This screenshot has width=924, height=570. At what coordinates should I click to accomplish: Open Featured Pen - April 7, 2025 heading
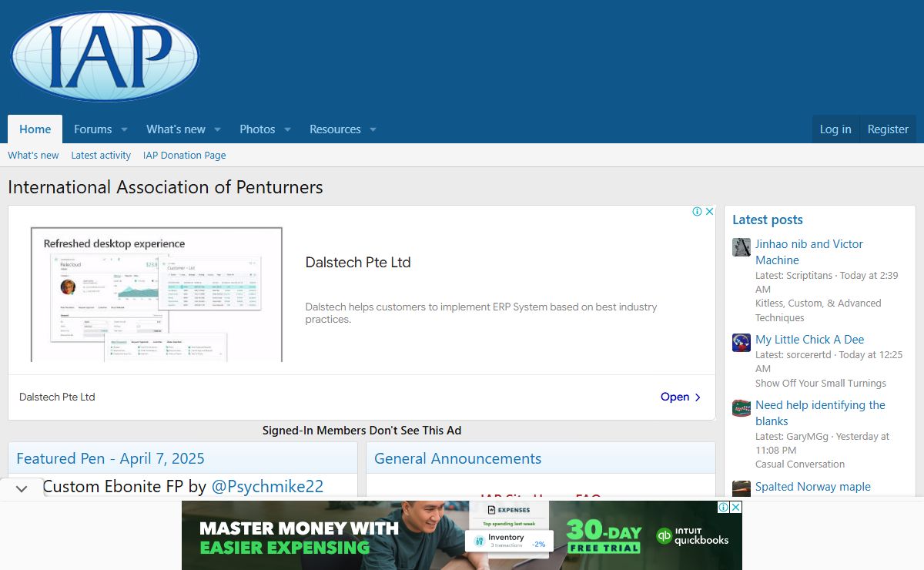point(110,458)
